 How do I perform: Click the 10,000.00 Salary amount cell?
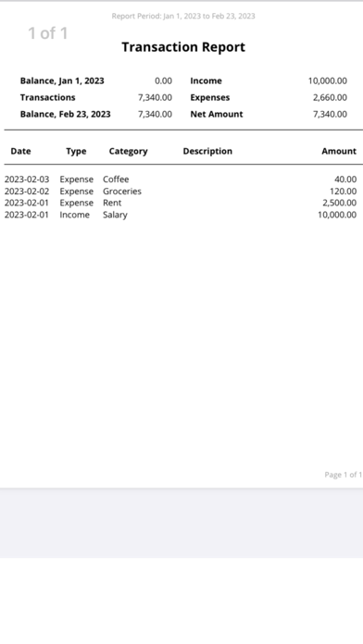click(337, 215)
